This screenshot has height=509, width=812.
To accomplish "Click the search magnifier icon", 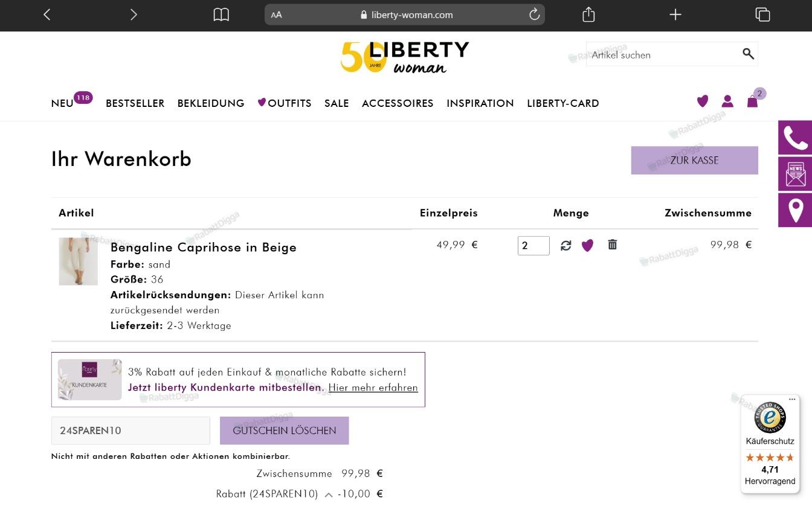I will tap(748, 54).
